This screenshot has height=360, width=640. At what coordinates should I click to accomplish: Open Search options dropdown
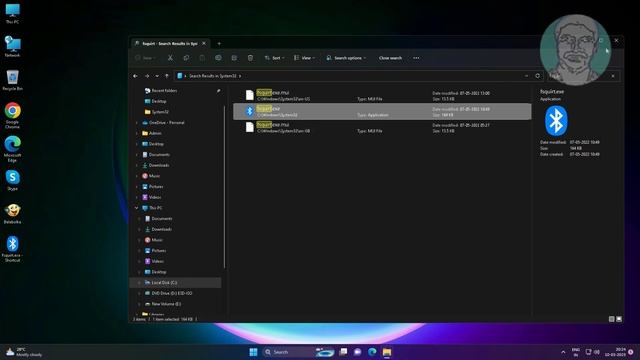(346, 58)
